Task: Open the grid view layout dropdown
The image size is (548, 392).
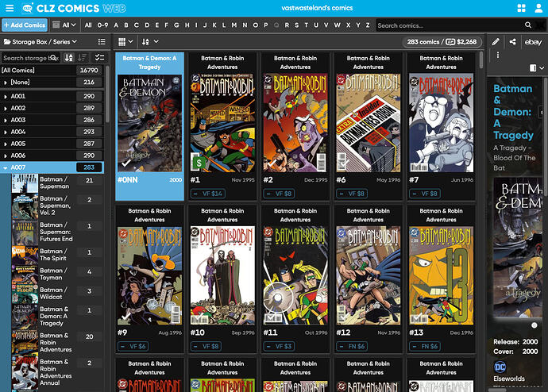Action: [x=125, y=42]
